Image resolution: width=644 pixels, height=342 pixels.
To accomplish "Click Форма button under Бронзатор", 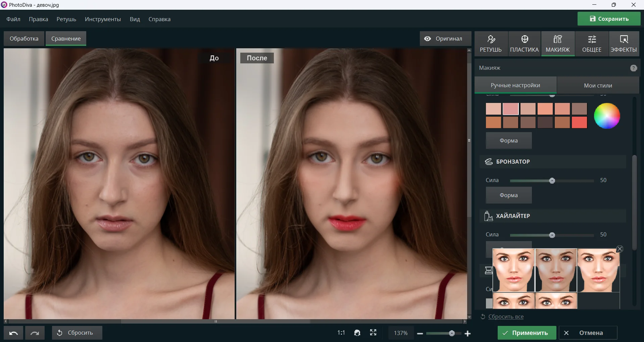I will [x=509, y=195].
